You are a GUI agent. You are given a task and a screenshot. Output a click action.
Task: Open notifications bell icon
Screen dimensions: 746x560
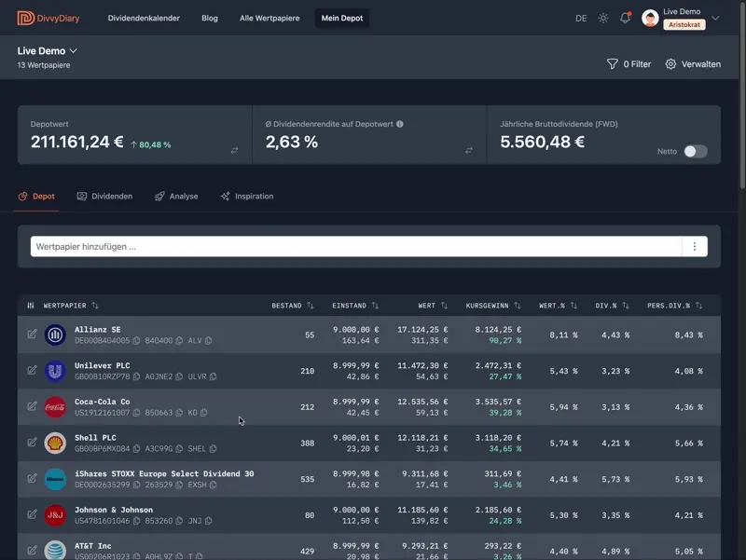point(626,18)
